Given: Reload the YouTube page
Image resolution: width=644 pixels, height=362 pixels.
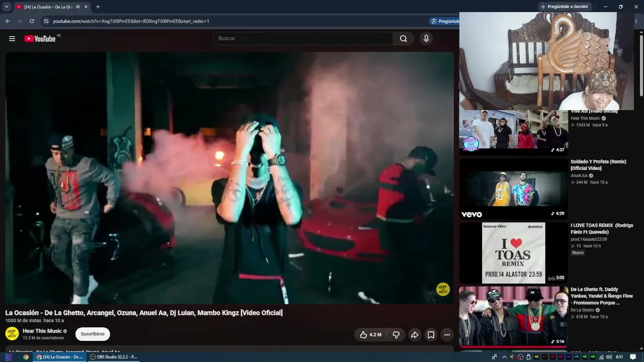Looking at the screenshot, I should click(x=32, y=21).
